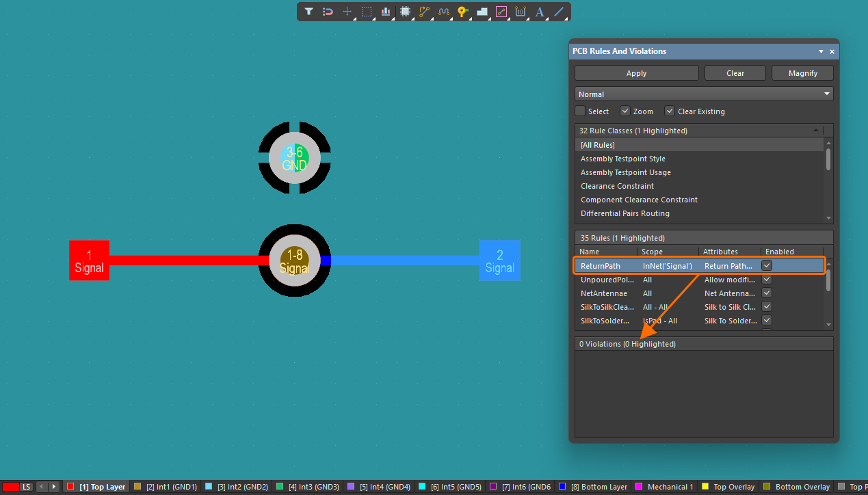The width and height of the screenshot is (868, 495).
Task: Click the Apply button
Action: tap(637, 73)
